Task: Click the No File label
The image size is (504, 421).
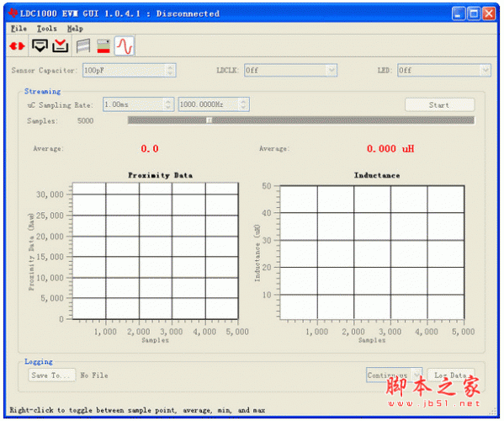Action: pos(94,376)
